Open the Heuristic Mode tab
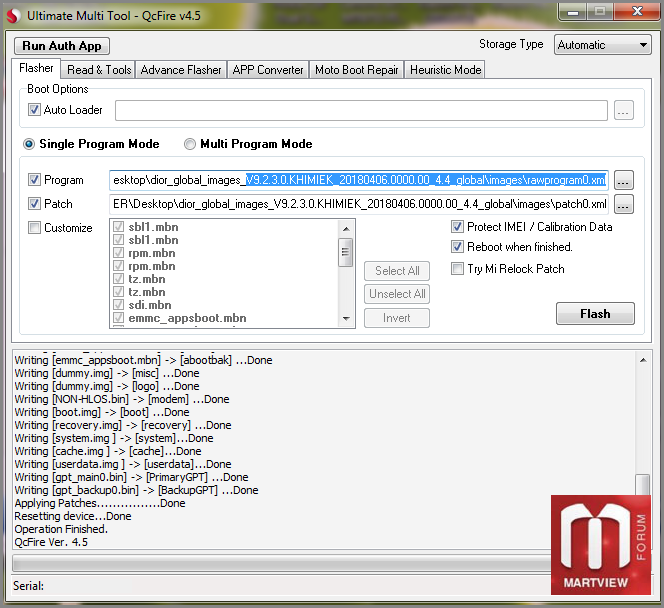664x608 pixels. pos(446,70)
